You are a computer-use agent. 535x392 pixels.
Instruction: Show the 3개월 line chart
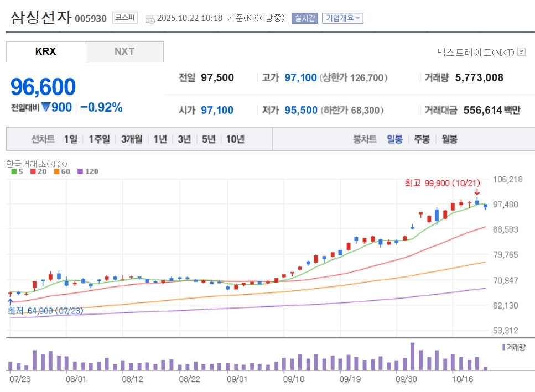click(132, 139)
